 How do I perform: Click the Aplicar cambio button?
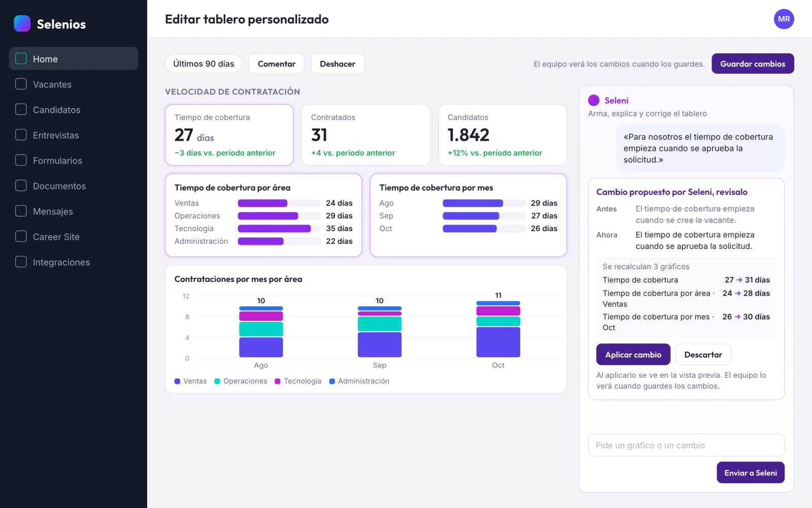click(633, 355)
